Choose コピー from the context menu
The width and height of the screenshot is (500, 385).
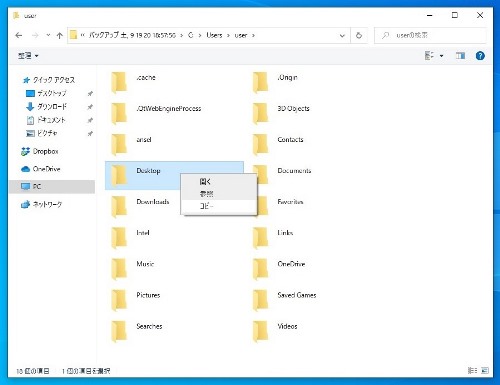click(x=219, y=206)
